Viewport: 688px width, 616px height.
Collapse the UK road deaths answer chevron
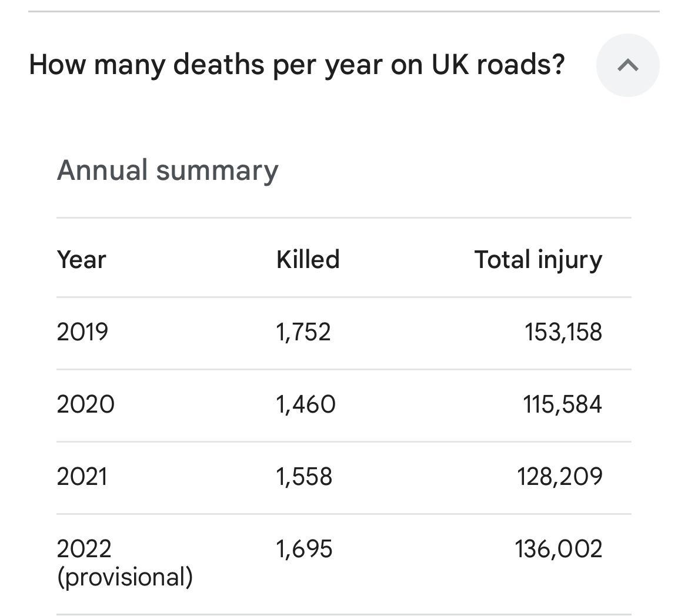pos(627,65)
